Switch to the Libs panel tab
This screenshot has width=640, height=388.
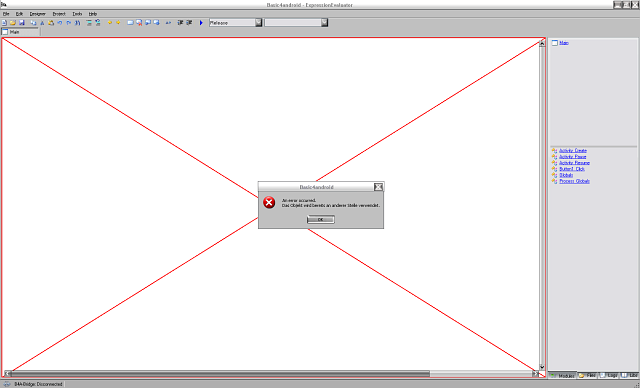coord(629,375)
